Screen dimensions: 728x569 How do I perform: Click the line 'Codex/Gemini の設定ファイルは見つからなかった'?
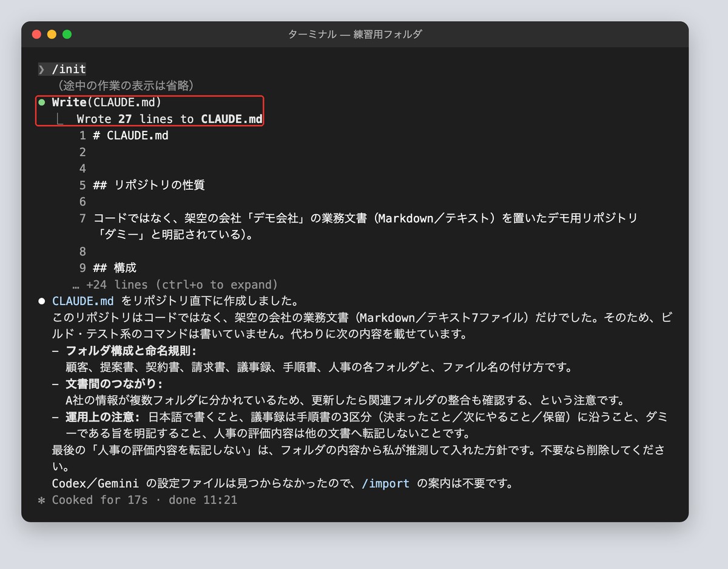tap(283, 483)
